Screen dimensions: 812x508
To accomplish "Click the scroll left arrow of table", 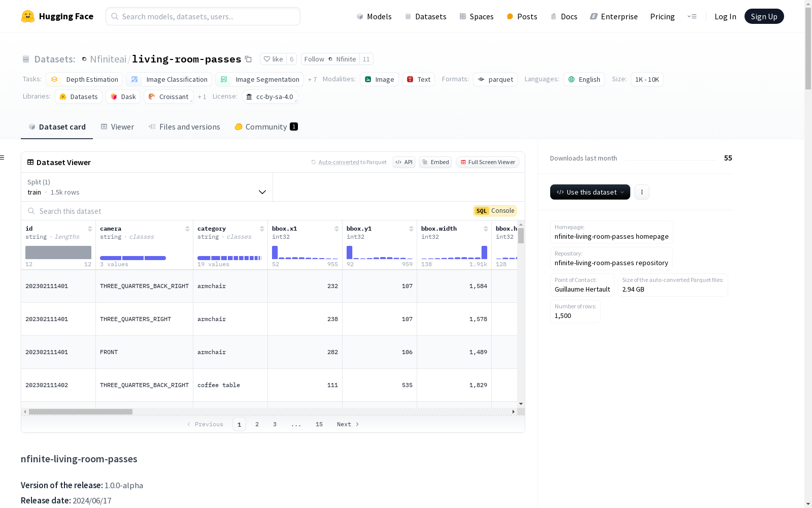I will pos(25,411).
